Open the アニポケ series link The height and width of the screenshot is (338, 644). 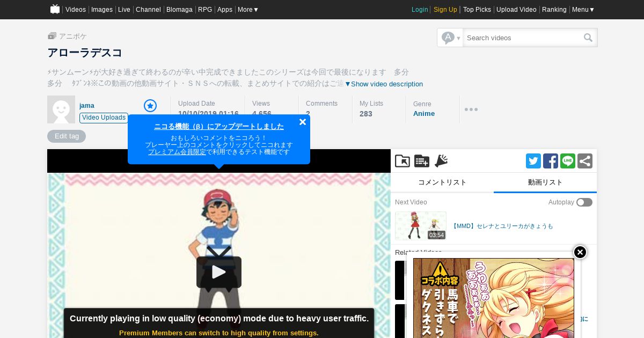click(x=72, y=36)
